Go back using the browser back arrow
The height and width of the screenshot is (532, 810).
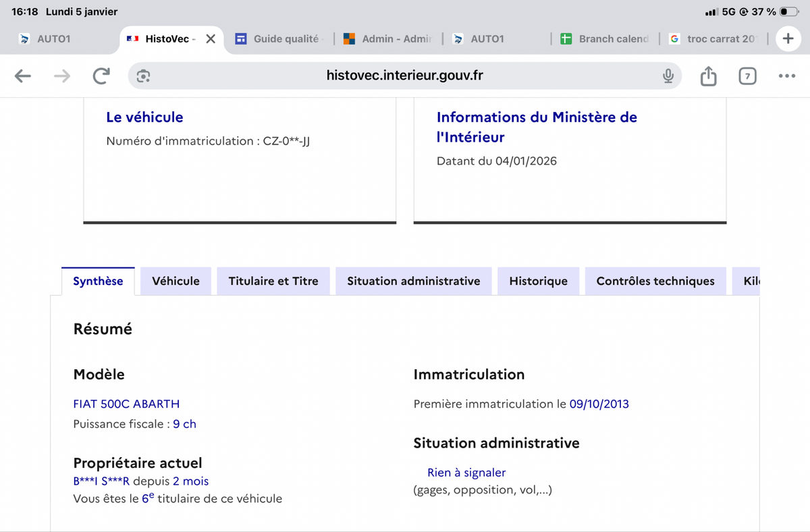pyautogui.click(x=23, y=76)
